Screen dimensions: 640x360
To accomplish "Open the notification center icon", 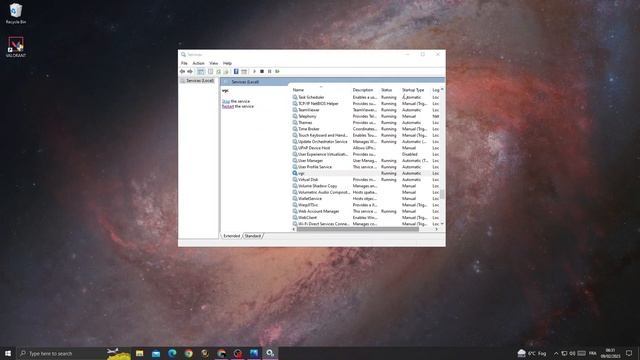I will [x=629, y=353].
